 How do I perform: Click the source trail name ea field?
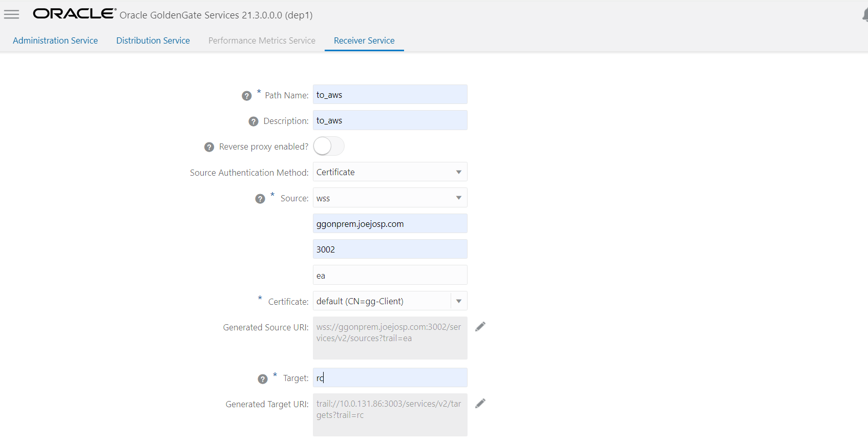coord(390,276)
